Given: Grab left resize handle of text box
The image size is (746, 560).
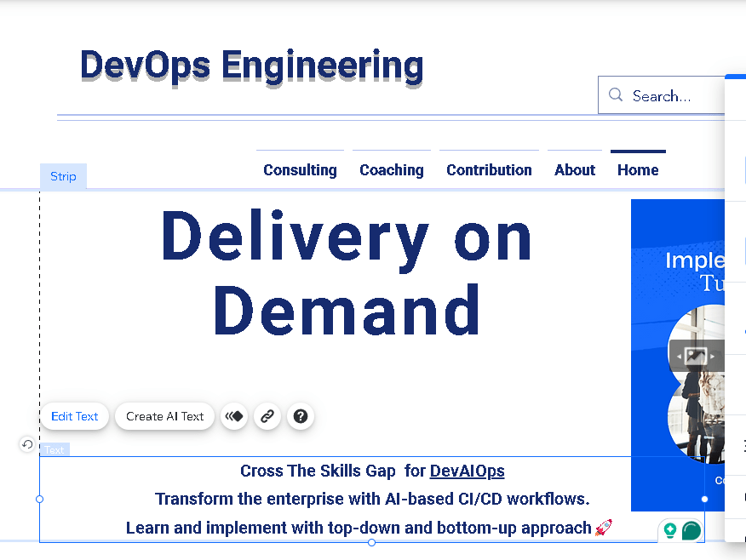Looking at the screenshot, I should (x=39, y=500).
